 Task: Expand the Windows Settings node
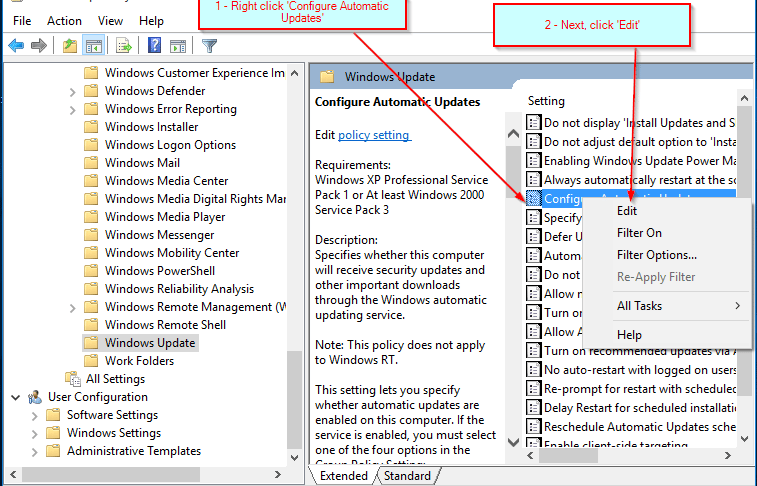click(x=34, y=434)
